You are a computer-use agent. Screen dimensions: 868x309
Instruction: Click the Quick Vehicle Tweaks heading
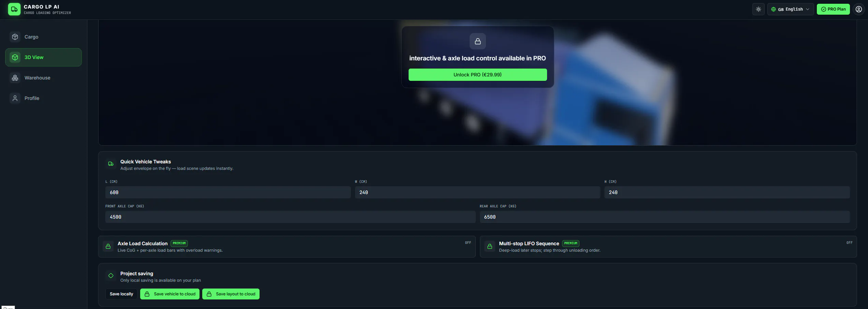(x=146, y=162)
